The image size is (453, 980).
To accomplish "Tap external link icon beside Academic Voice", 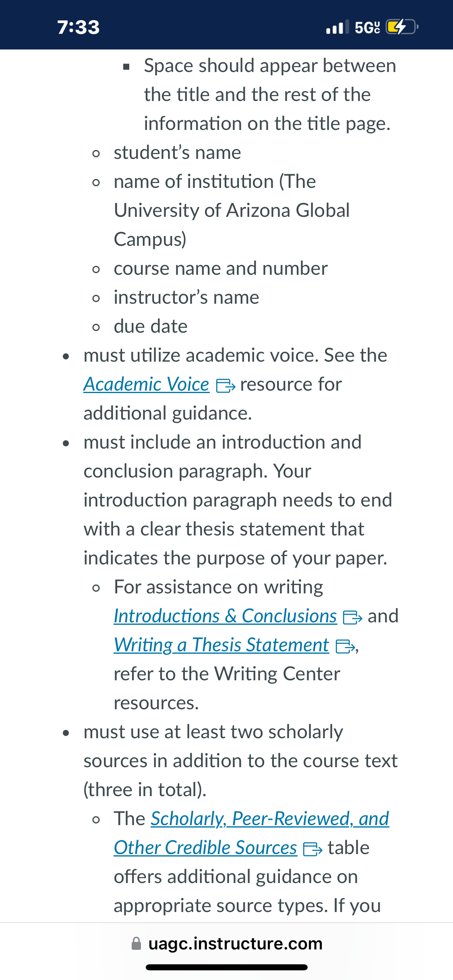I will [225, 386].
